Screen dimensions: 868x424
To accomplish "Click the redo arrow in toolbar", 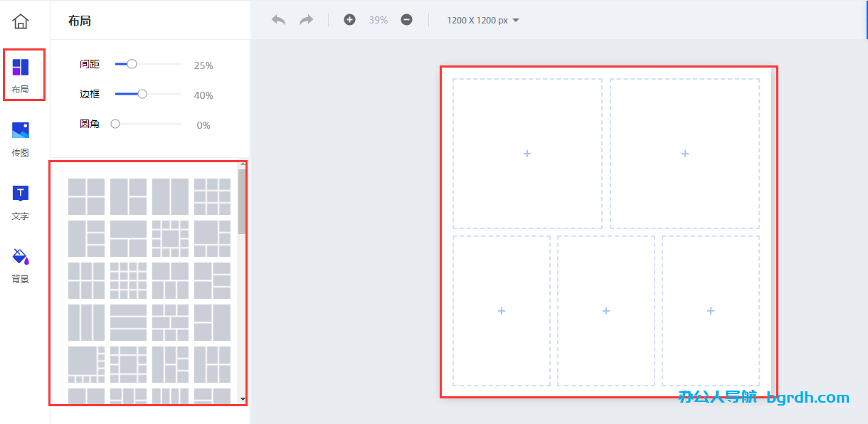I will (306, 20).
